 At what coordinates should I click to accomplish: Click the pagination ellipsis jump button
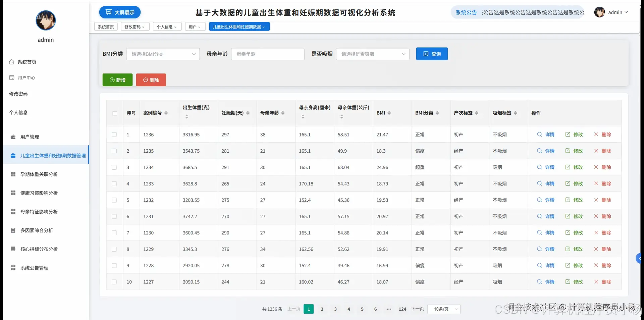(389, 309)
